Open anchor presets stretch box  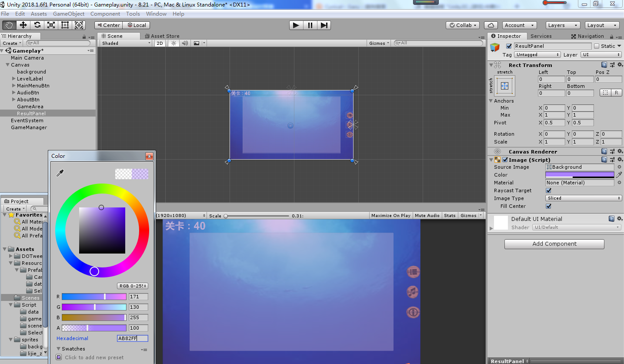pos(504,86)
